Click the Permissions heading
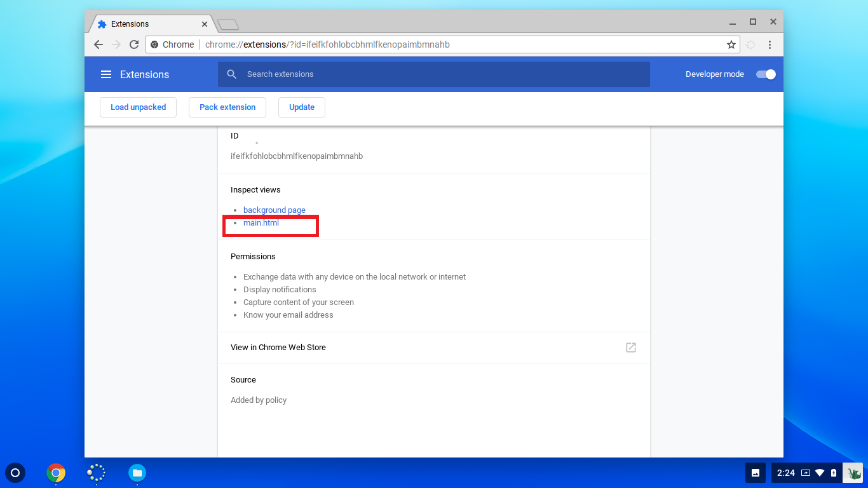 (253, 257)
